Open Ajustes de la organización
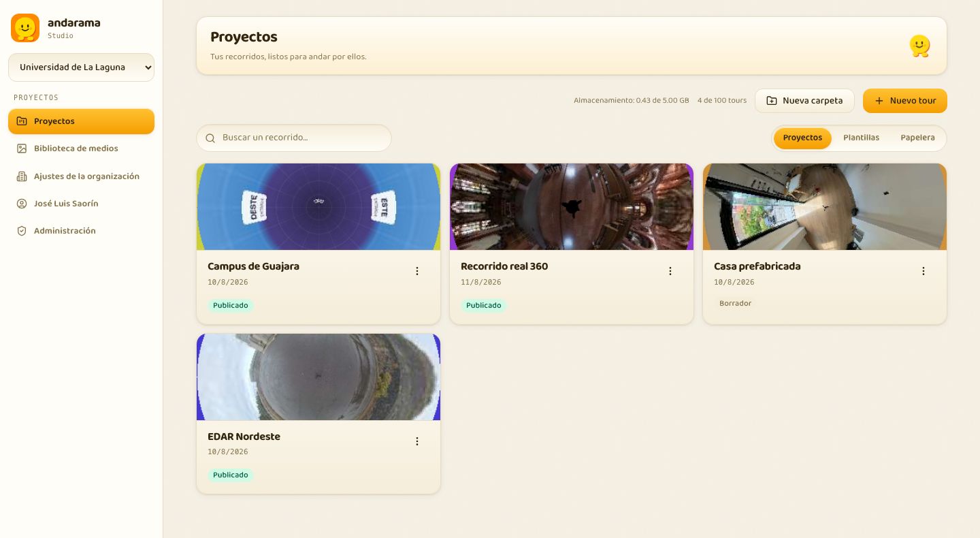The image size is (980, 538). click(82, 176)
